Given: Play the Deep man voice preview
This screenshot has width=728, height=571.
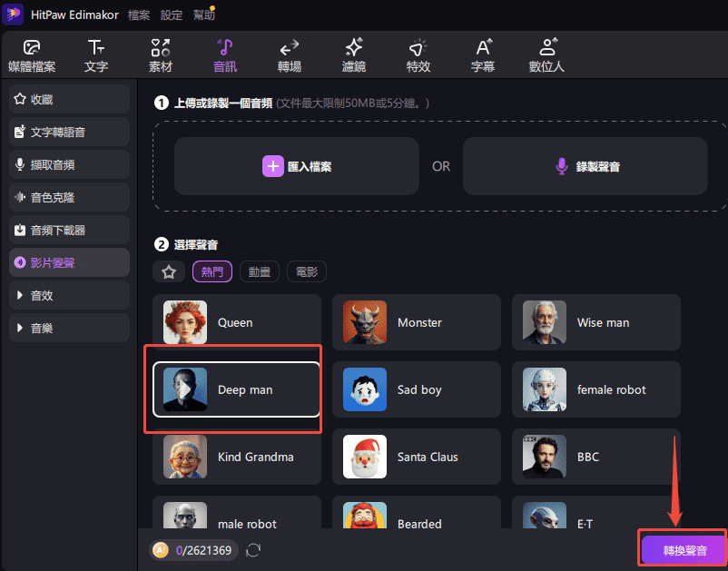Looking at the screenshot, I should [185, 389].
